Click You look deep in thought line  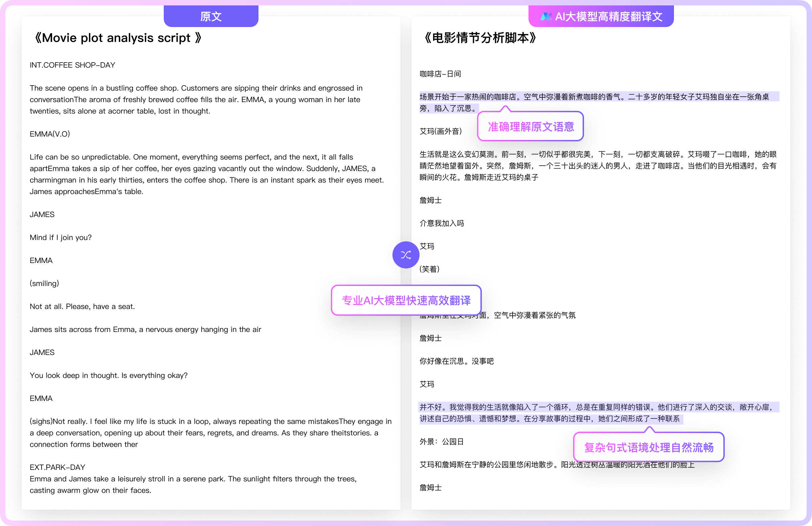[x=109, y=375]
